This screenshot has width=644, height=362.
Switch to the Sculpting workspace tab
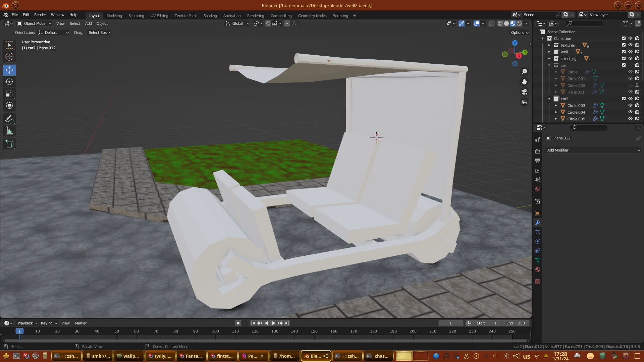pos(136,16)
